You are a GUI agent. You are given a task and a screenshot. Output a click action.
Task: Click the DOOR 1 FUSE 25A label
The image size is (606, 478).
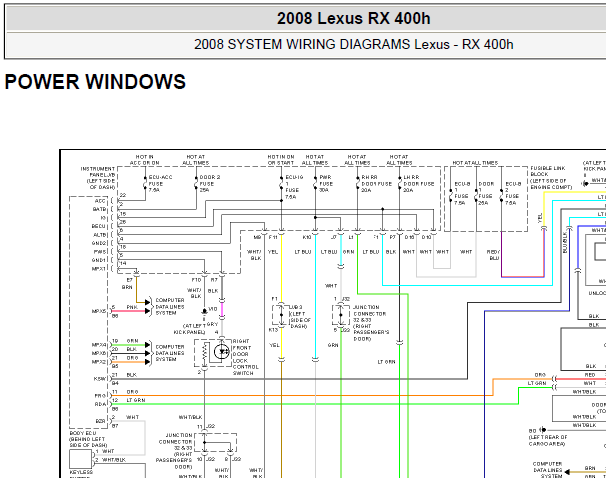coord(486,193)
